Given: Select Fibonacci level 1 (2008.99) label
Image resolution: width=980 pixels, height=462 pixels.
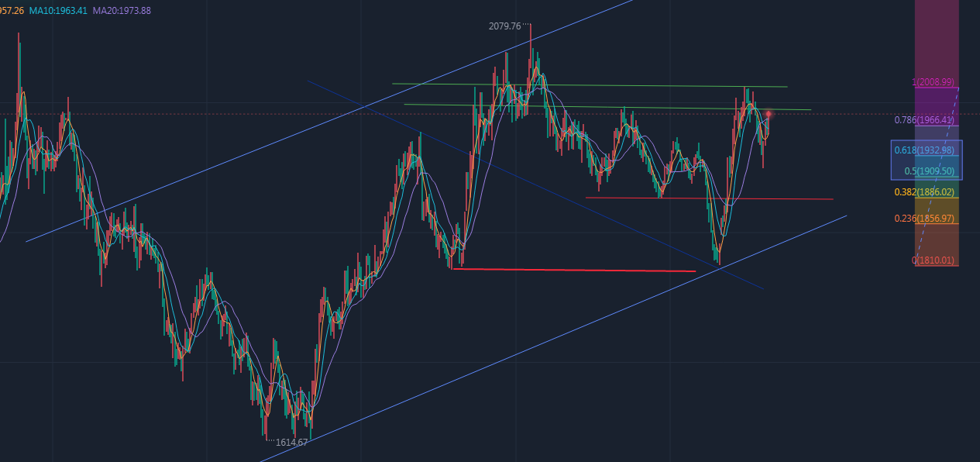Looking at the screenshot, I should pos(933,82).
